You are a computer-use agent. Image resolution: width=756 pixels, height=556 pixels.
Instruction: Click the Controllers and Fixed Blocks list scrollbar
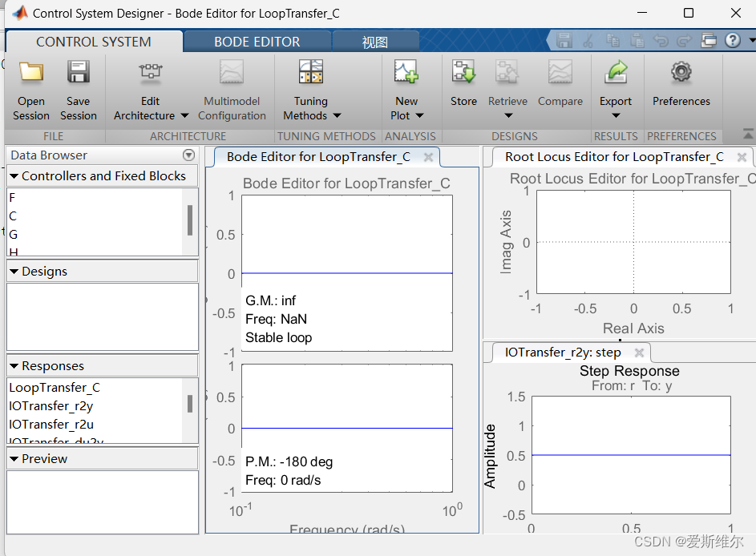click(190, 220)
